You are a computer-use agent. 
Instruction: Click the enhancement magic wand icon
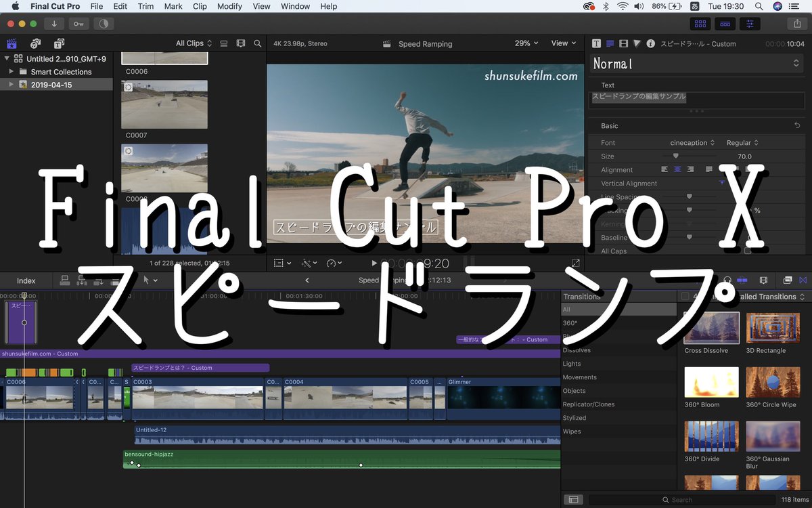307,263
